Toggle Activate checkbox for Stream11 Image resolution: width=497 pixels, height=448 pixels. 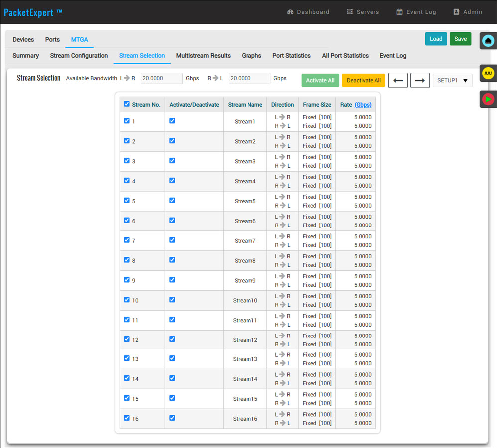pyautogui.click(x=172, y=320)
